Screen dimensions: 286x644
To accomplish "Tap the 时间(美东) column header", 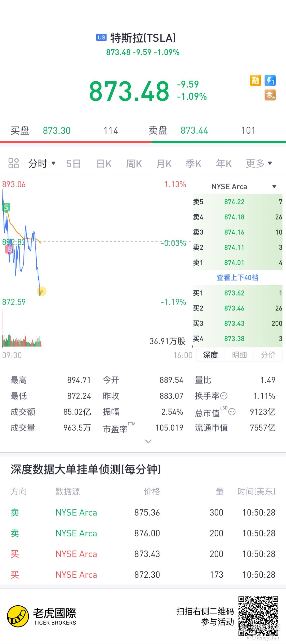I will (256, 491).
